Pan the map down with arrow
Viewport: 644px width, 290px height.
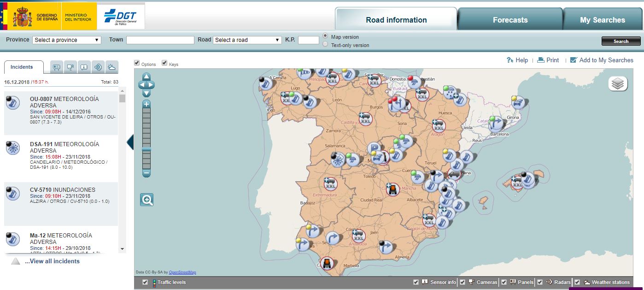pyautogui.click(x=146, y=93)
